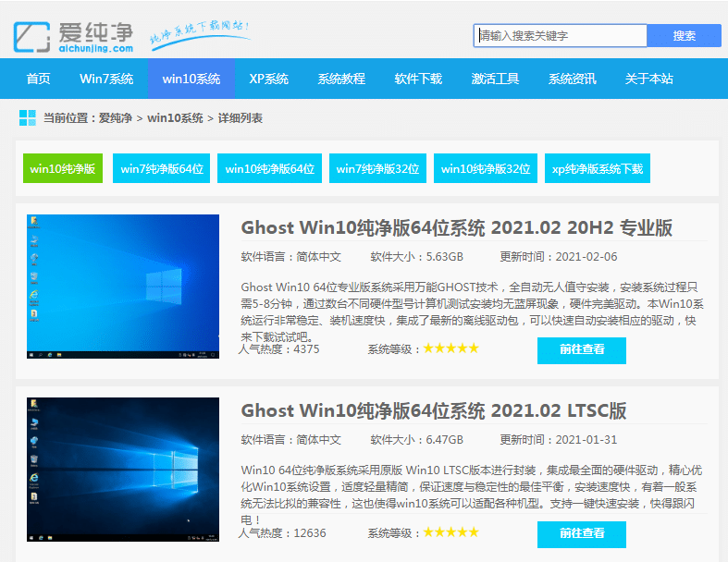
Task: Click the 爱纯净 breadcrumb link
Action: [115, 118]
